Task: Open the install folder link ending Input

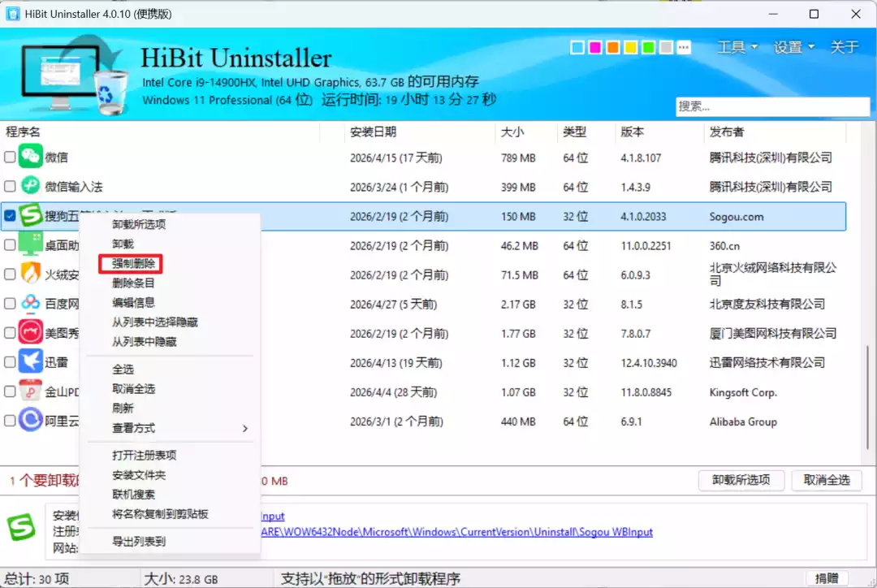Action: [x=272, y=516]
